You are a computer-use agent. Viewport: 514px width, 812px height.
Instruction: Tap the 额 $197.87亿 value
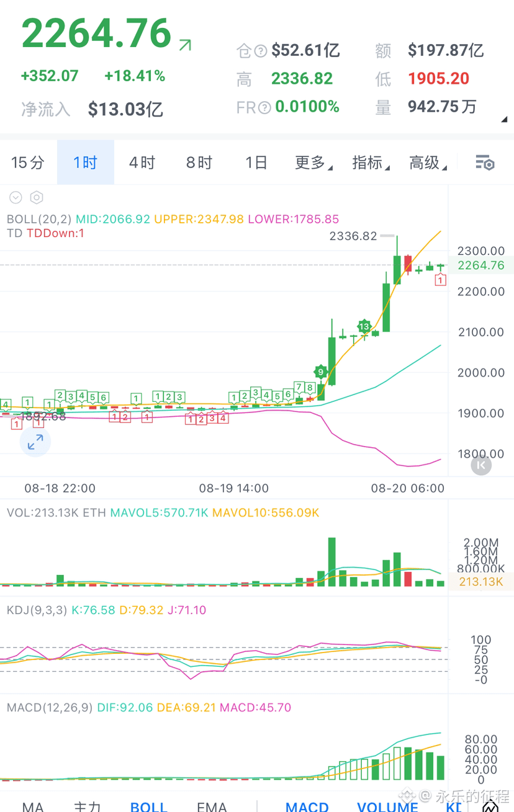[x=446, y=50]
